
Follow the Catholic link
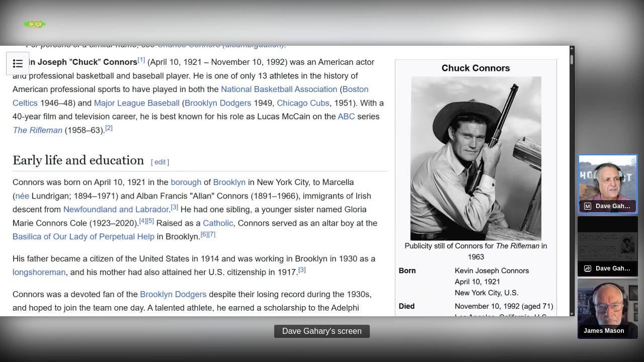tap(218, 223)
